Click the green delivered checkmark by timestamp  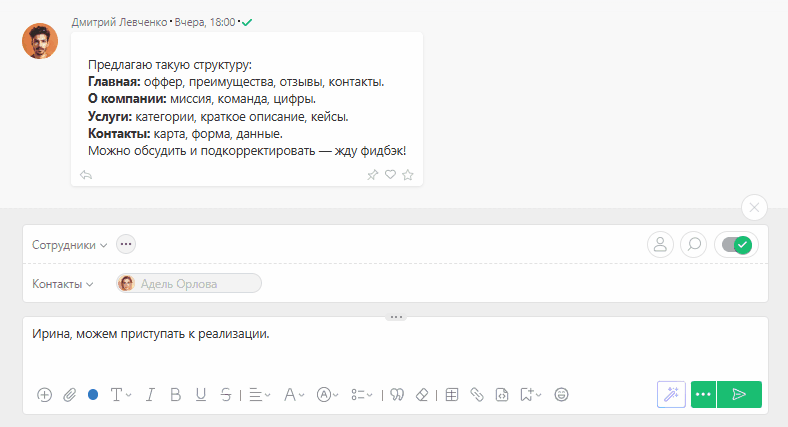[247, 22]
